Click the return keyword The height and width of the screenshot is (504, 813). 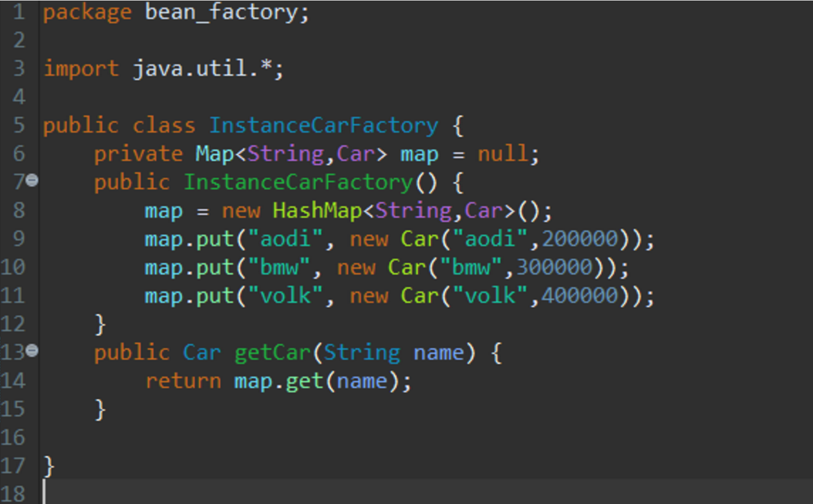183,381
